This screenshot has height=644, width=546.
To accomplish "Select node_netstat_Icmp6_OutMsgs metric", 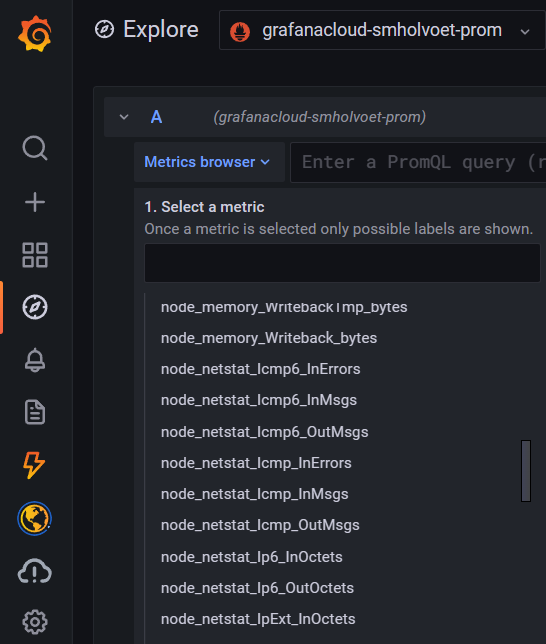I will click(x=265, y=432).
